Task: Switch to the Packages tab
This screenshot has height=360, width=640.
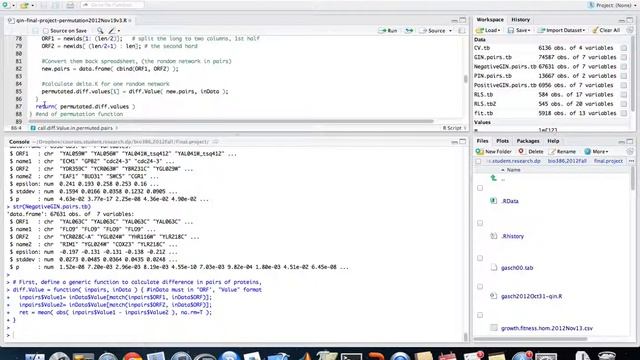Action: (528, 141)
